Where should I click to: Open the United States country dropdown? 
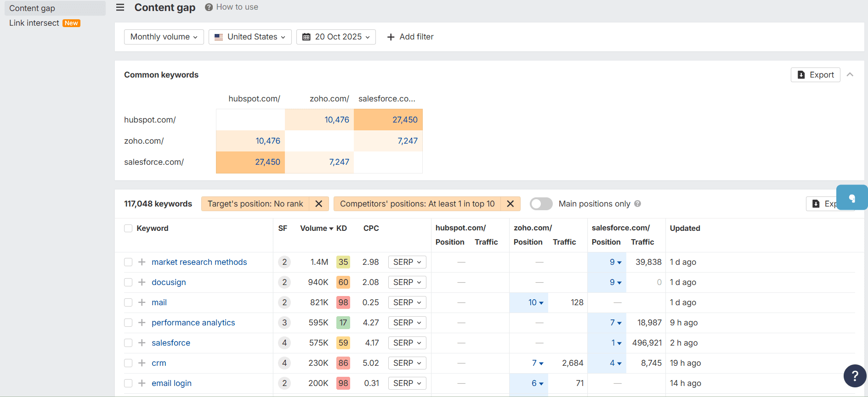(250, 37)
